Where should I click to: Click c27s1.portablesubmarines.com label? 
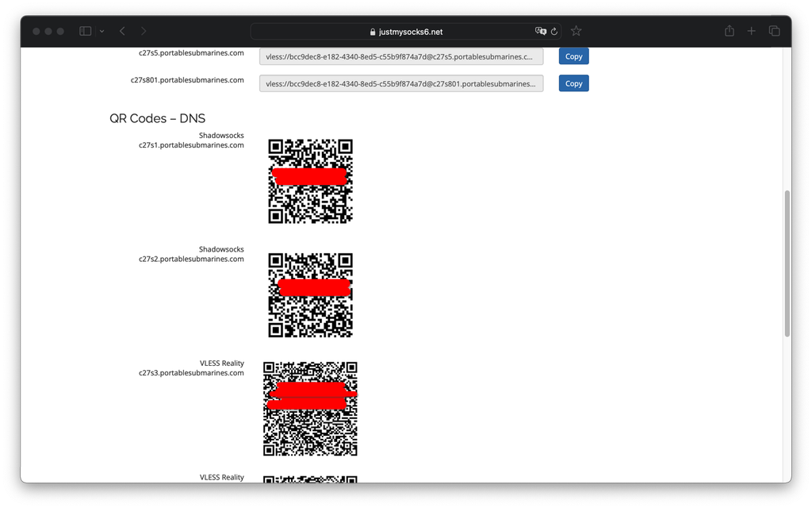[191, 145]
